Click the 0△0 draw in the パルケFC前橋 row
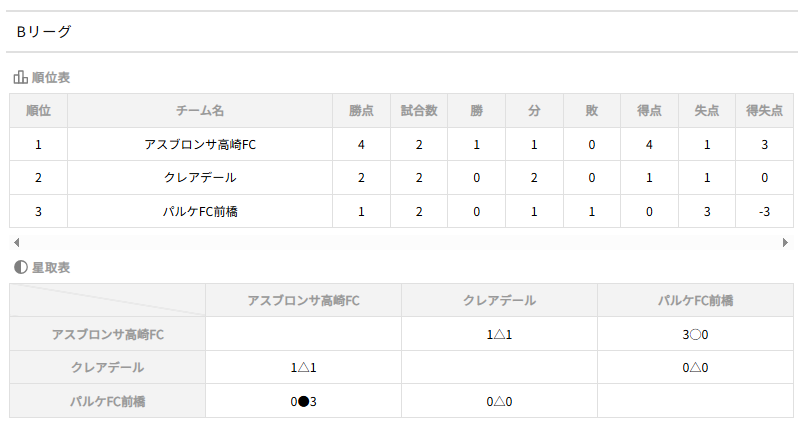Image resolution: width=804 pixels, height=422 pixels. [499, 401]
